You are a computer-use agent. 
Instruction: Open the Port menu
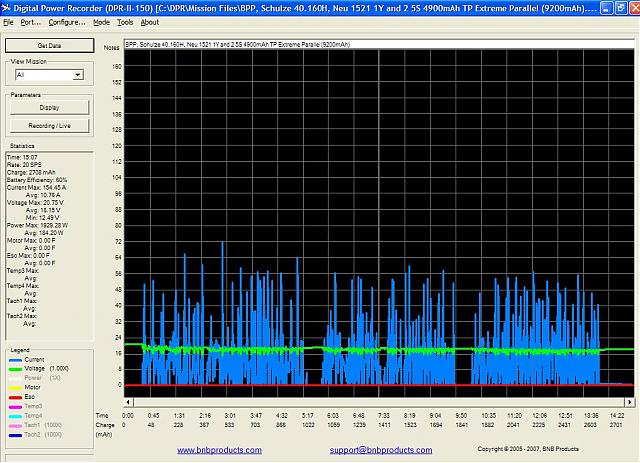(x=30, y=21)
